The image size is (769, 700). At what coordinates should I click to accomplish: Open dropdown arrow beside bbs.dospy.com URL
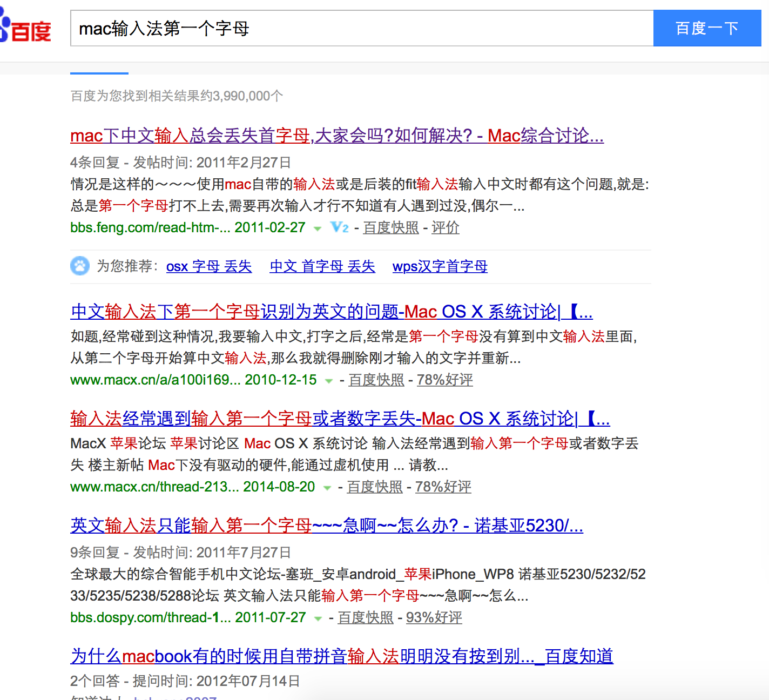click(x=318, y=618)
